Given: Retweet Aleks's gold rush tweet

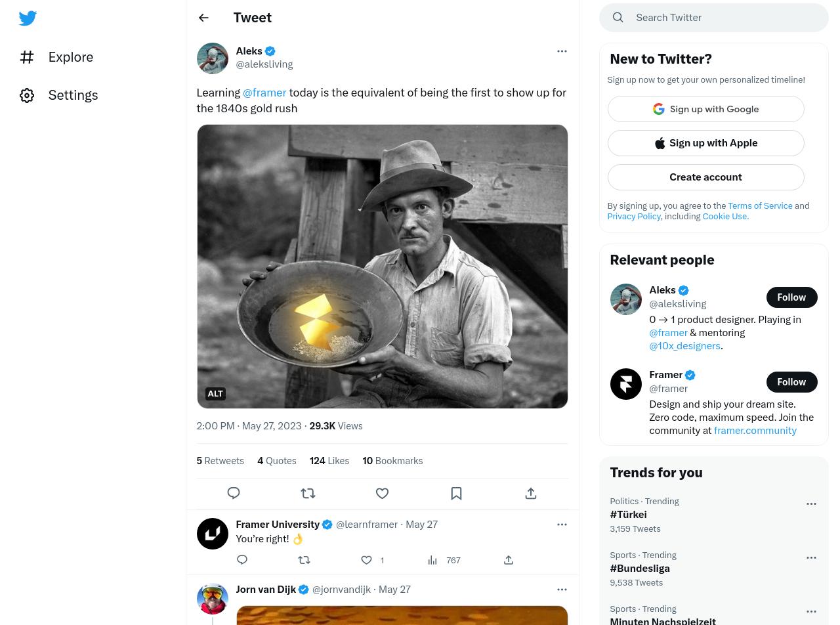Looking at the screenshot, I should point(308,493).
